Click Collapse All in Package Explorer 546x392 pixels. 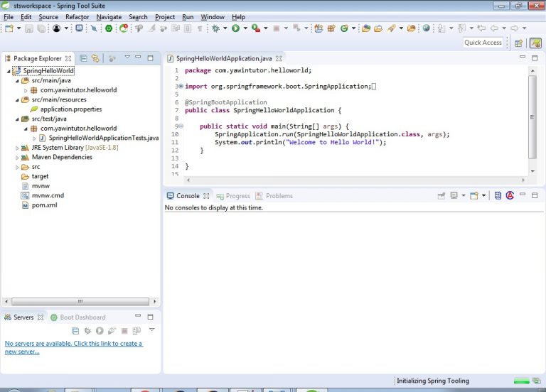(83, 58)
